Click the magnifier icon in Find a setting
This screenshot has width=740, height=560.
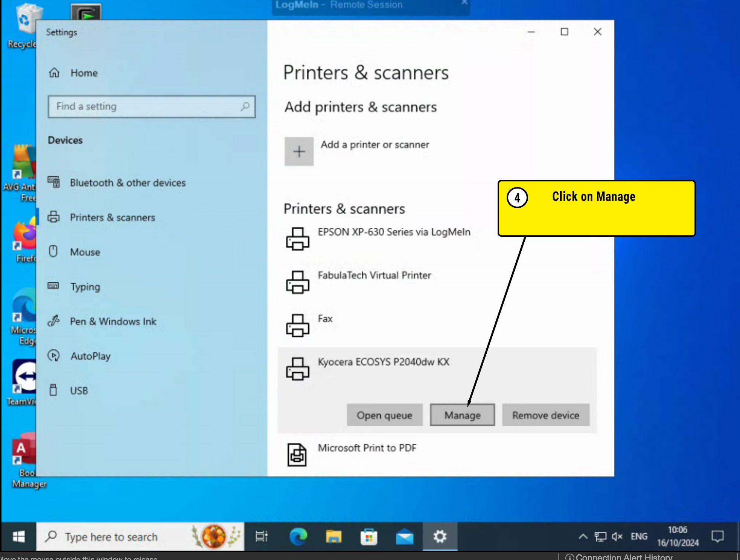tap(245, 107)
